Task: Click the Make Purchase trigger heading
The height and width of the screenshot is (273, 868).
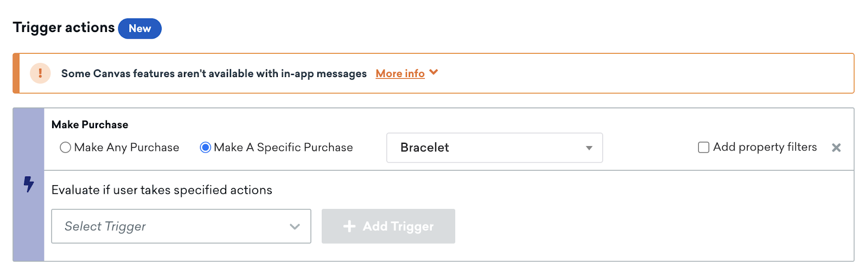Action: click(90, 125)
